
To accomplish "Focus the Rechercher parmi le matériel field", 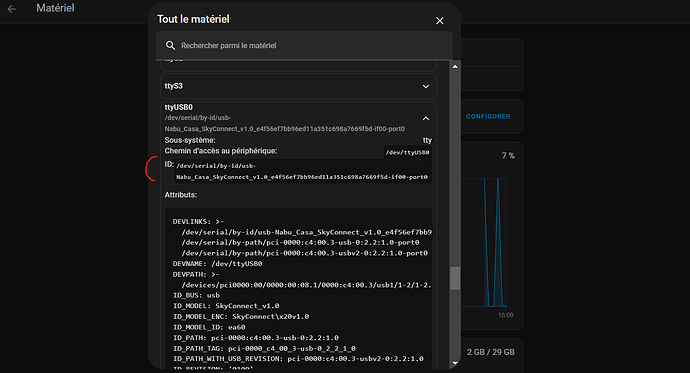I will click(x=304, y=45).
